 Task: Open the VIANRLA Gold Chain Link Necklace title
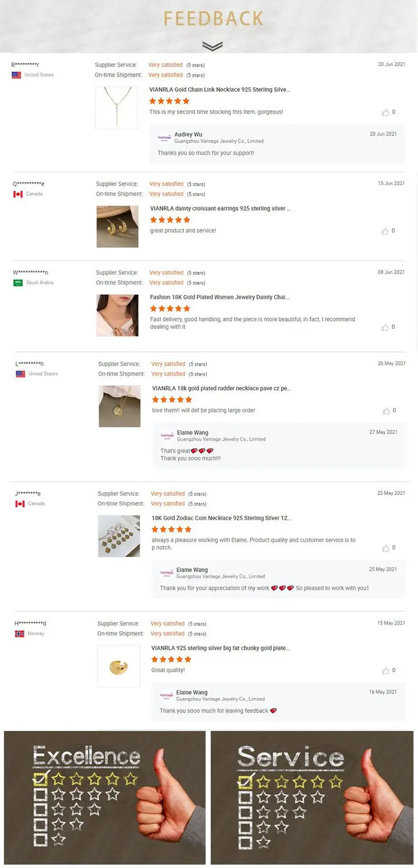tap(220, 89)
